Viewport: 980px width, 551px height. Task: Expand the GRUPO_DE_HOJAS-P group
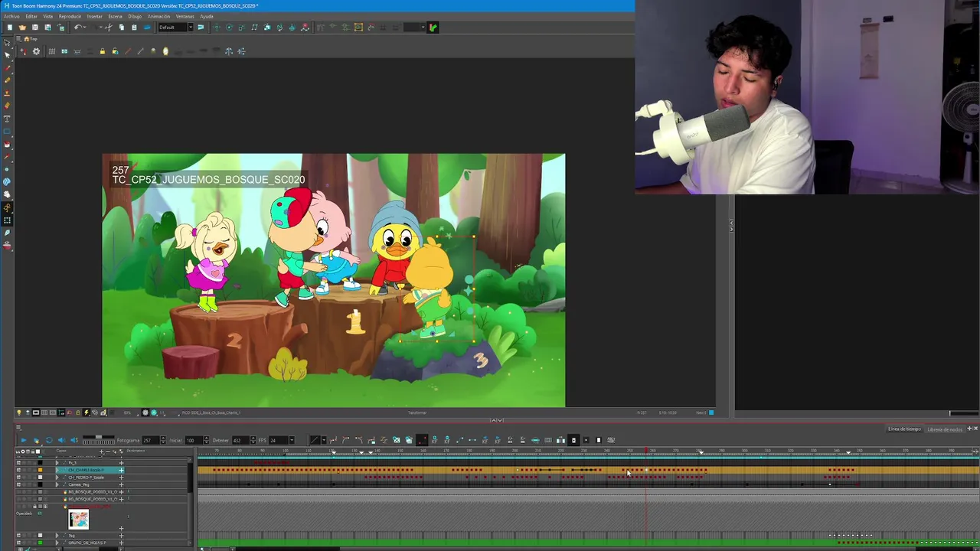[57, 543]
